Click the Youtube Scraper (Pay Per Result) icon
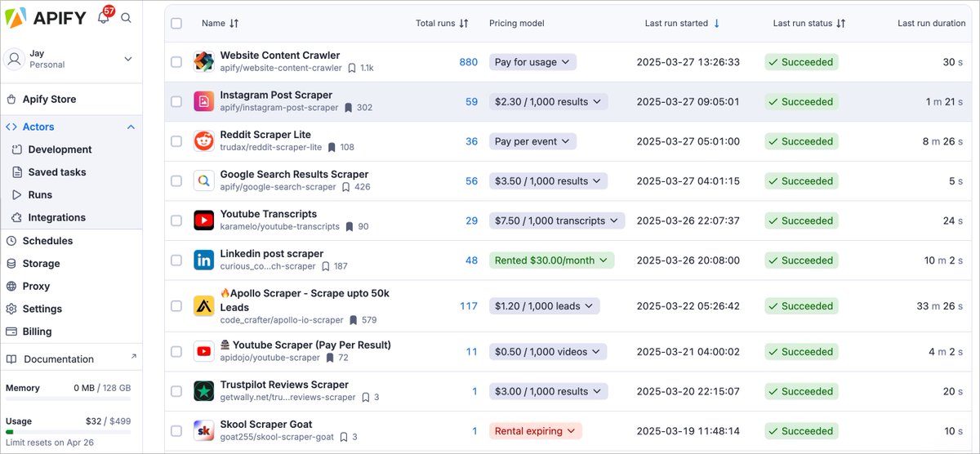The height and width of the screenshot is (454, 980). point(203,351)
